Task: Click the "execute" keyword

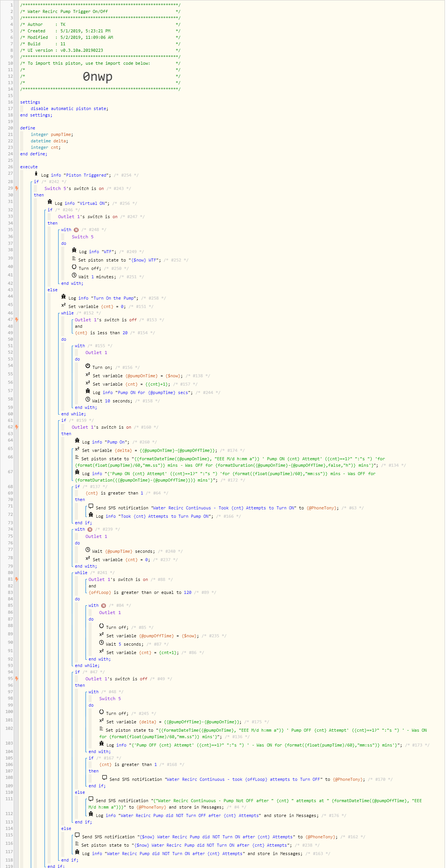Action: pos(29,167)
